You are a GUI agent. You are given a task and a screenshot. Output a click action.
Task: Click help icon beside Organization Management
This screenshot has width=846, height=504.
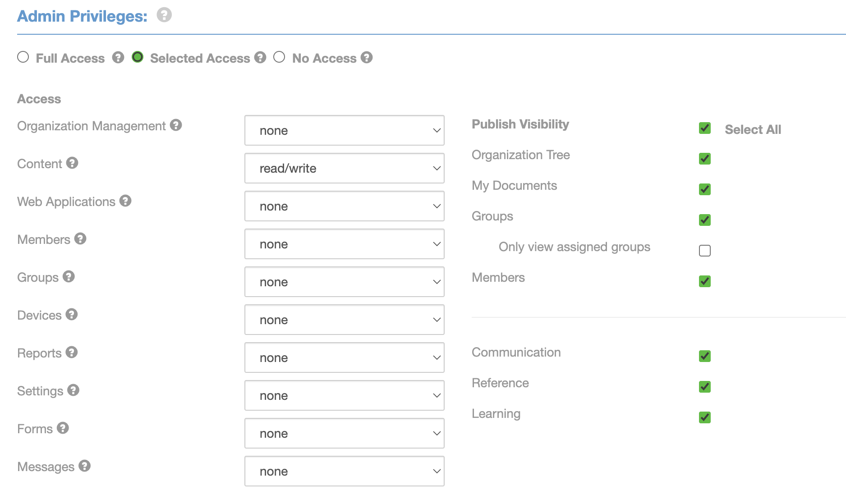(x=176, y=125)
